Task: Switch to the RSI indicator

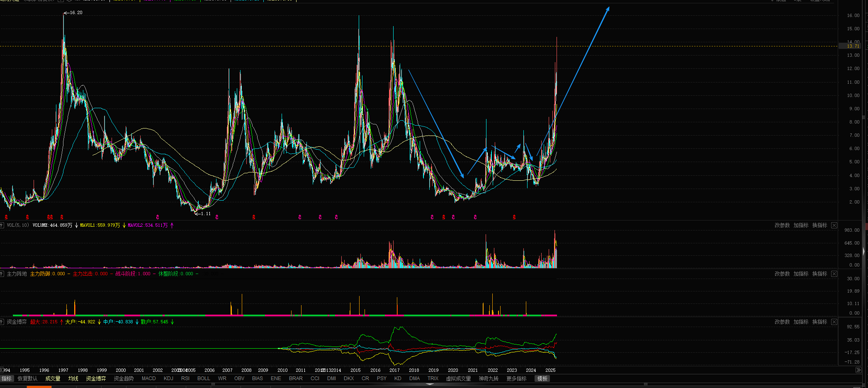Action: (185, 378)
